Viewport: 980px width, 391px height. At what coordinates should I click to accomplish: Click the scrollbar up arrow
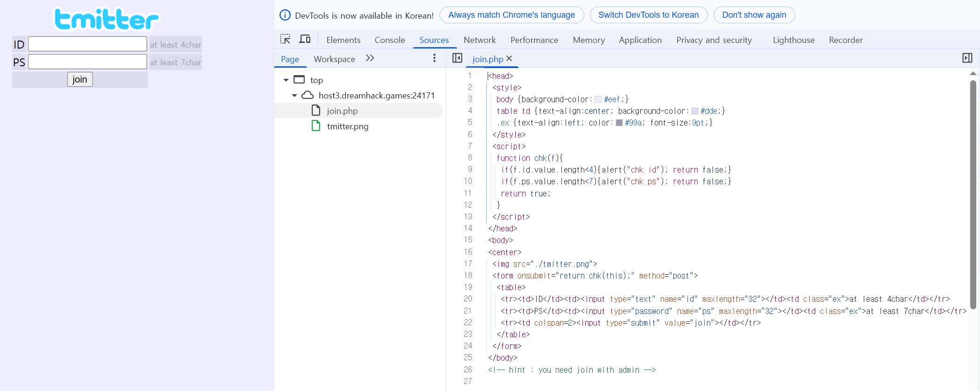pos(973,74)
